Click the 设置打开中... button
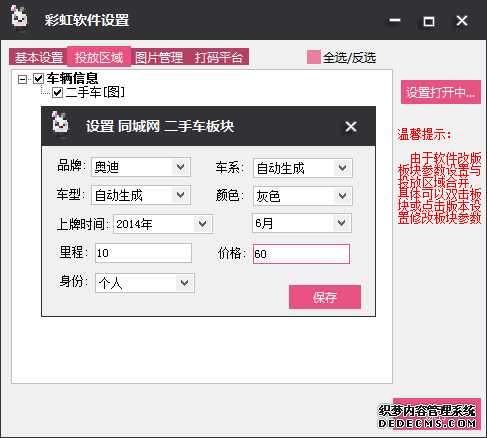The width and height of the screenshot is (487, 438). click(x=441, y=92)
